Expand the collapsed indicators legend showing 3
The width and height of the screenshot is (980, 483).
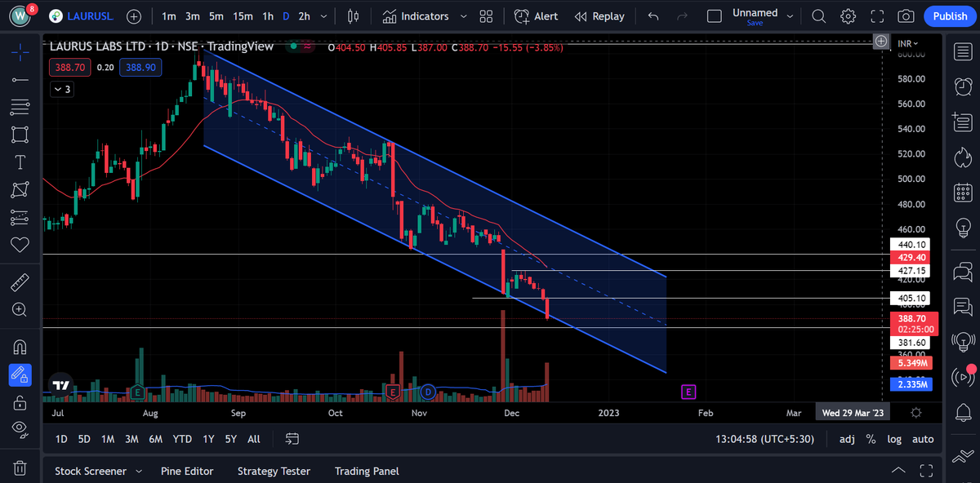coord(61,89)
